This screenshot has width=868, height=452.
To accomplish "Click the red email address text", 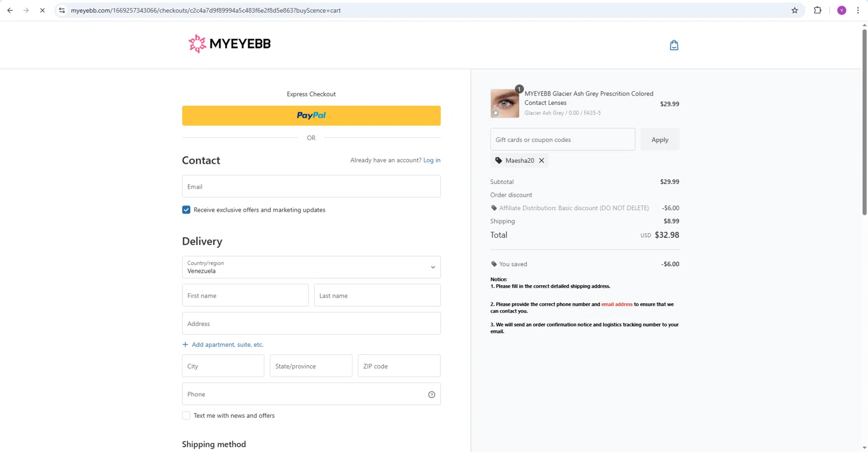I will click(x=617, y=304).
